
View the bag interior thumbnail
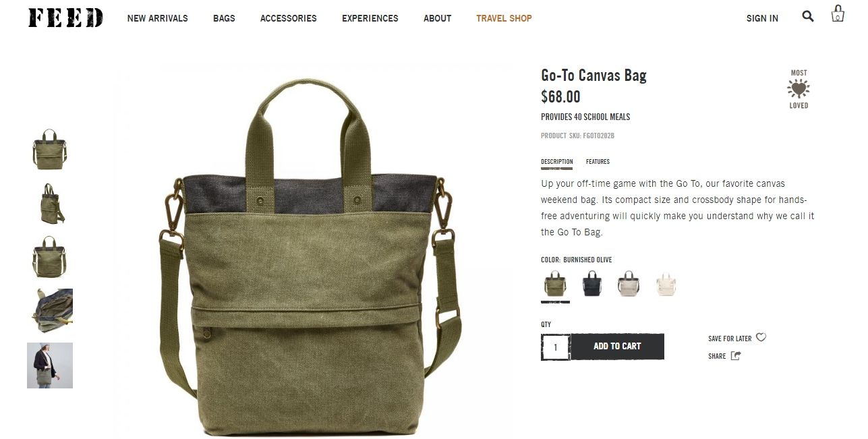tap(50, 311)
